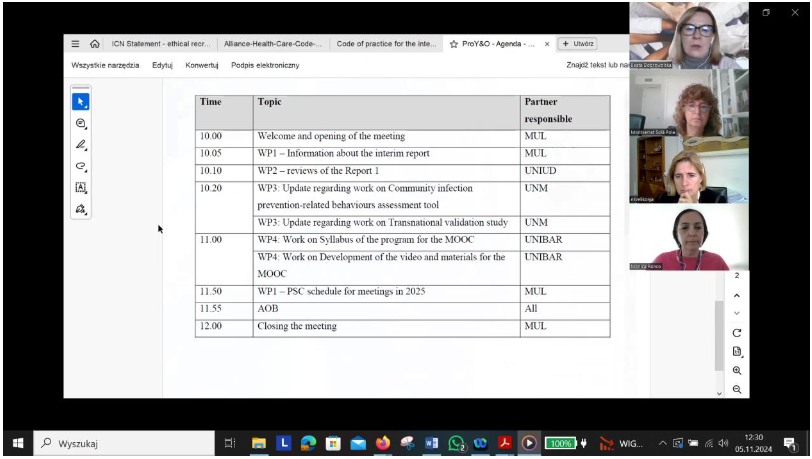Open the Edytuj menu

coord(162,65)
